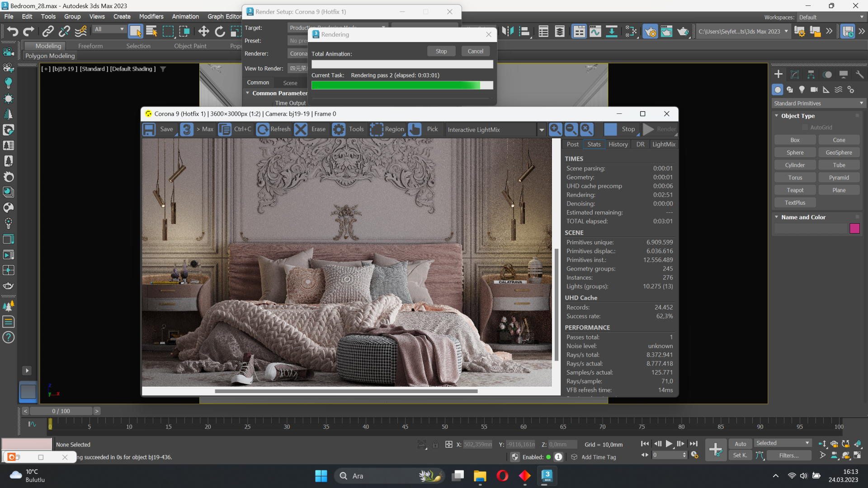Activate the Region render selection icon
Image resolution: width=868 pixels, height=488 pixels.
click(x=376, y=129)
